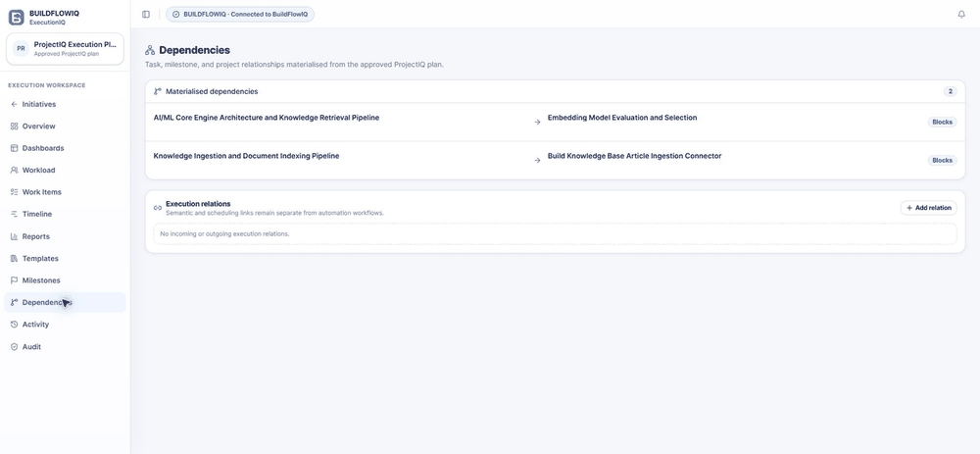Open the Reports section

click(x=65, y=236)
